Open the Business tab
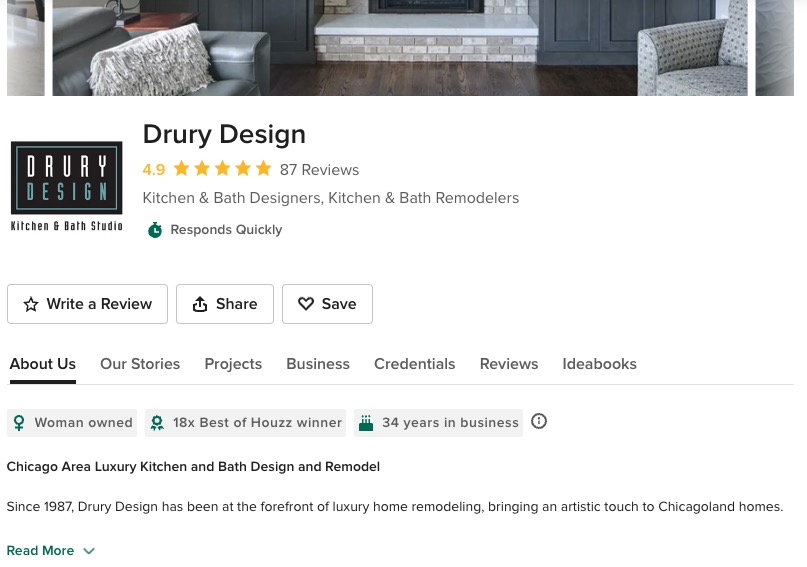 (x=318, y=364)
